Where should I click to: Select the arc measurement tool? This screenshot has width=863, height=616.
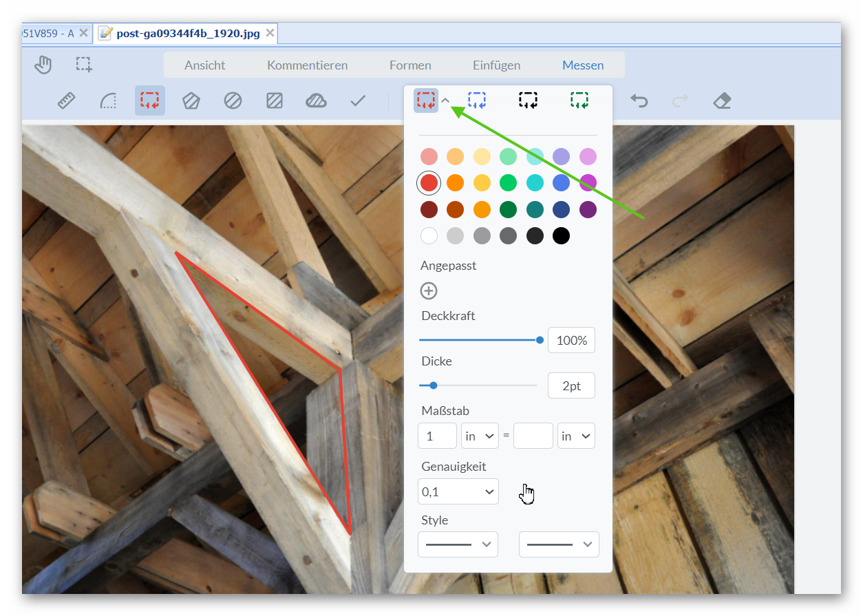(x=108, y=101)
